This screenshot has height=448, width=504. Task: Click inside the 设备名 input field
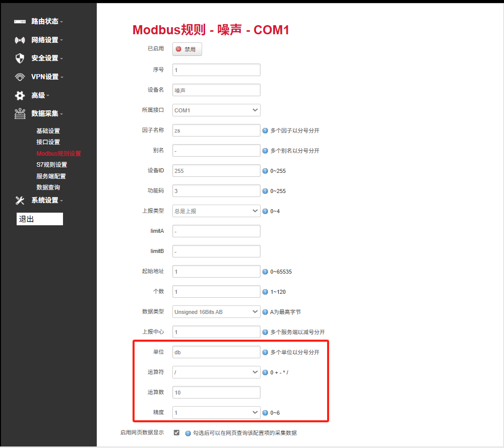[x=216, y=90]
